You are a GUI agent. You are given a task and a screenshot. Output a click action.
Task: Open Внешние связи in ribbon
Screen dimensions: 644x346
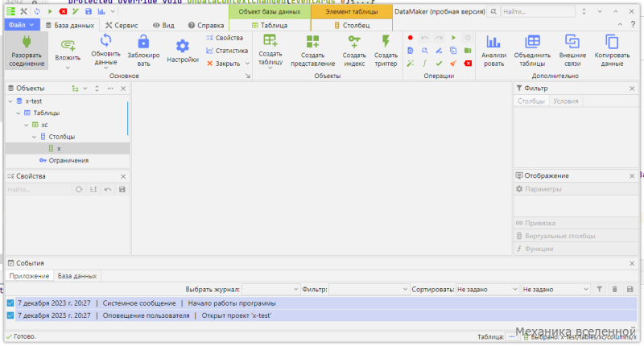pos(572,51)
